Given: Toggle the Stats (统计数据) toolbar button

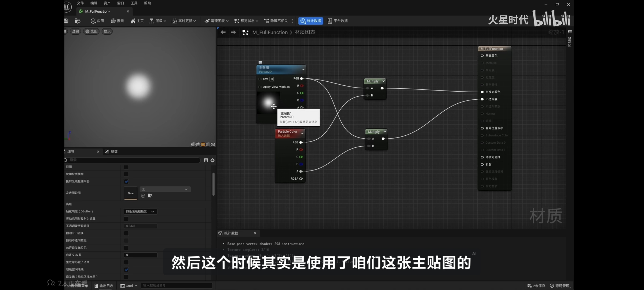Looking at the screenshot, I should click(310, 21).
